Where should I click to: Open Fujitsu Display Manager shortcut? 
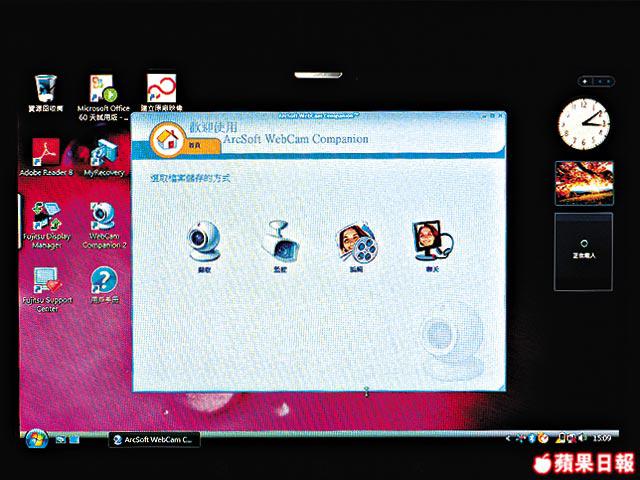point(46,218)
